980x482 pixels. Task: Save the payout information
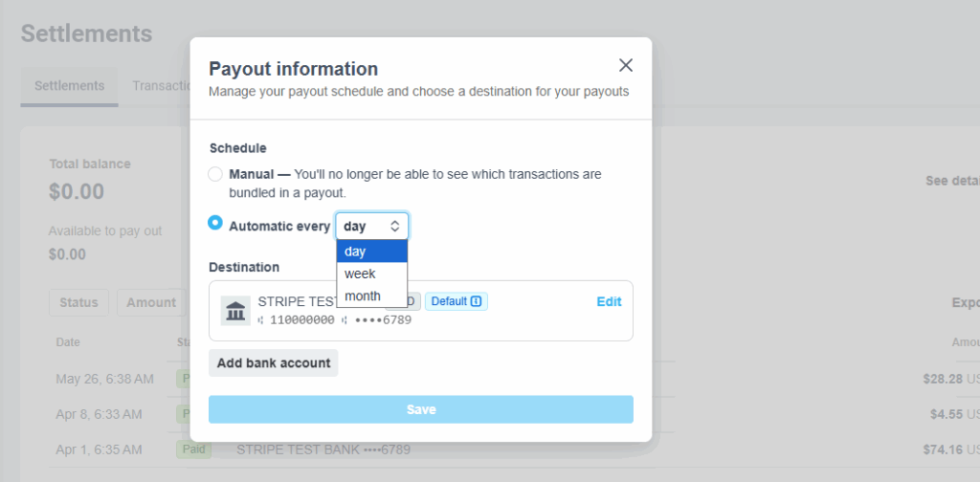tap(421, 409)
